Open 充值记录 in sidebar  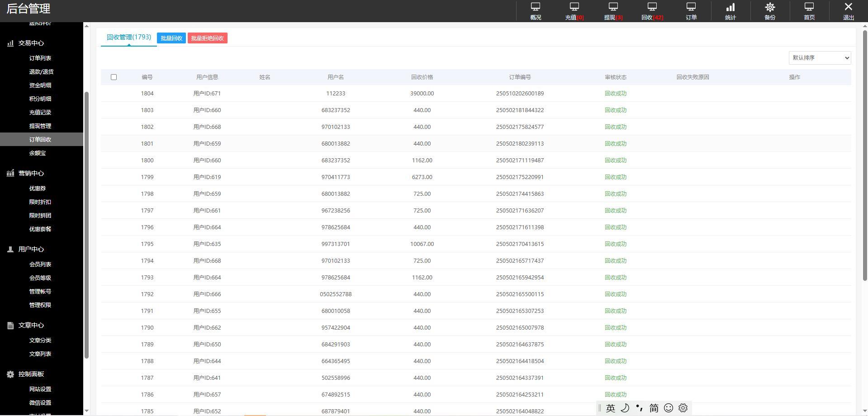[x=40, y=112]
